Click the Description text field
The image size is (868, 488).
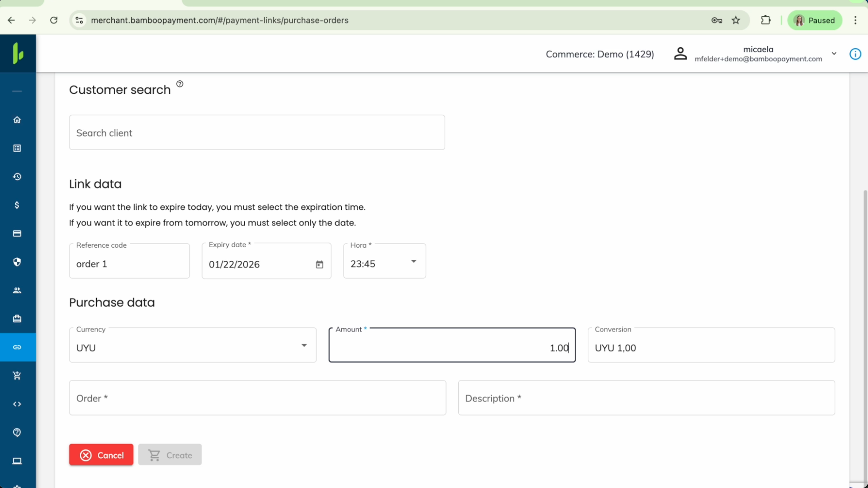[647, 398]
